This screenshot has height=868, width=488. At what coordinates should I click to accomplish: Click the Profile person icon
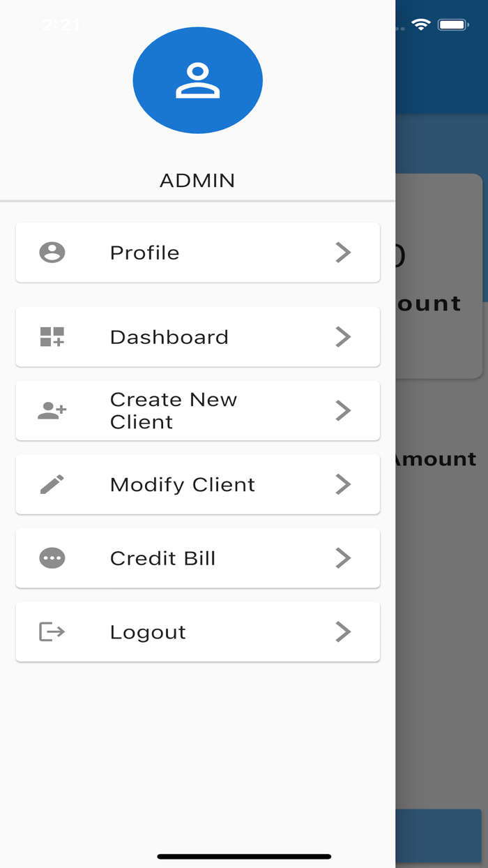[52, 253]
